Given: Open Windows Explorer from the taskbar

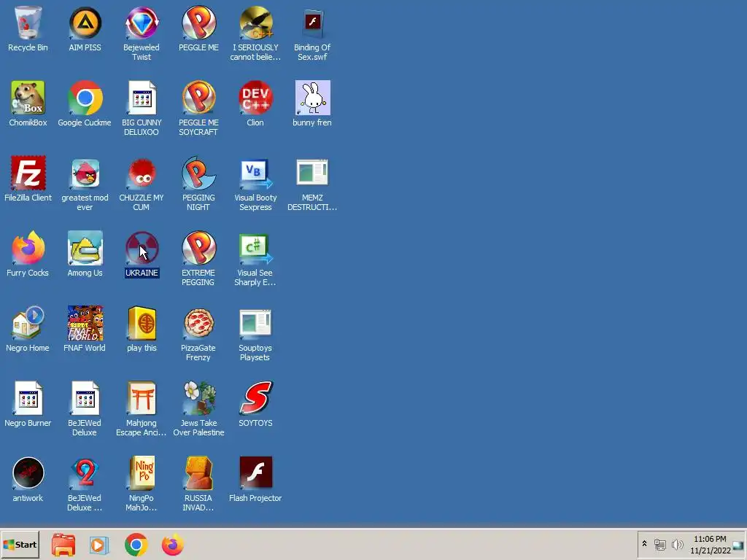Looking at the screenshot, I should (63, 545).
